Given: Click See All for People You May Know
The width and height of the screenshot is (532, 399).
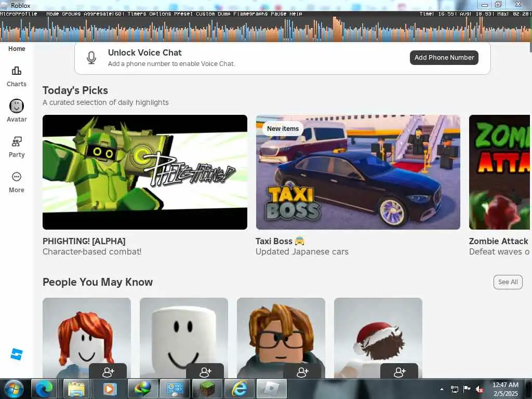Looking at the screenshot, I should (x=508, y=282).
